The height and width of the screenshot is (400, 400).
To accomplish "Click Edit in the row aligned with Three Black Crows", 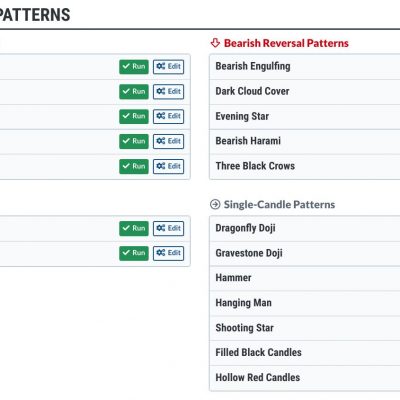I will (168, 166).
